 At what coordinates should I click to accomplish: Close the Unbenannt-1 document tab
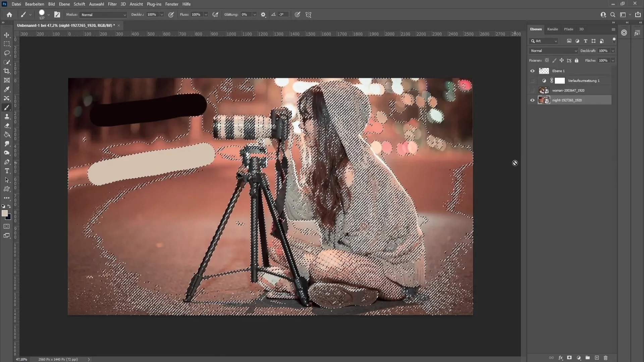(x=118, y=25)
